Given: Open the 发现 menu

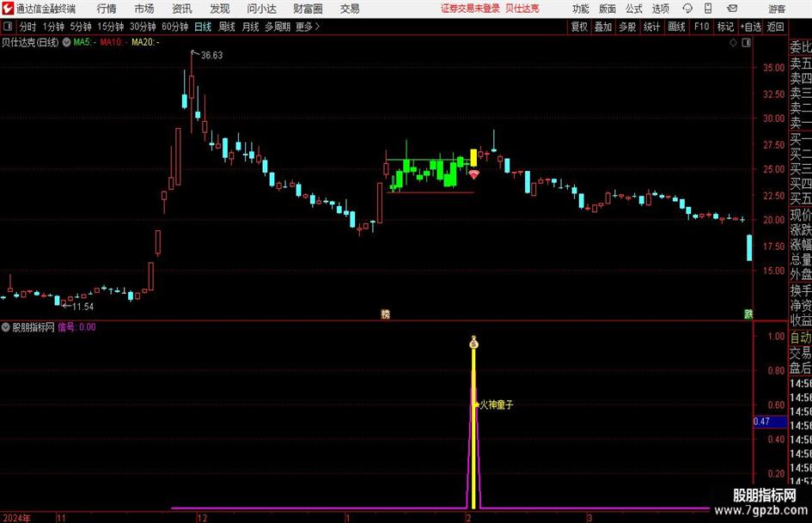Looking at the screenshot, I should click(x=220, y=9).
